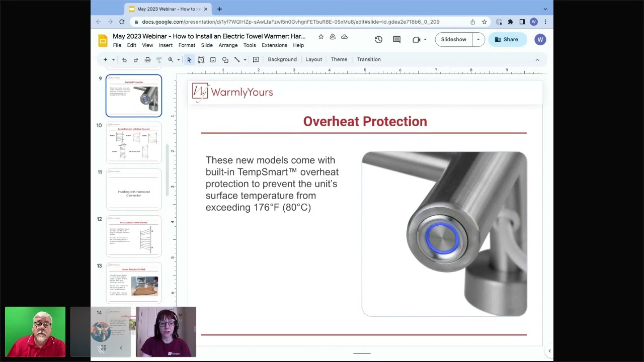This screenshot has width=644, height=362.
Task: Check the cloud save status icon
Action: [344, 37]
